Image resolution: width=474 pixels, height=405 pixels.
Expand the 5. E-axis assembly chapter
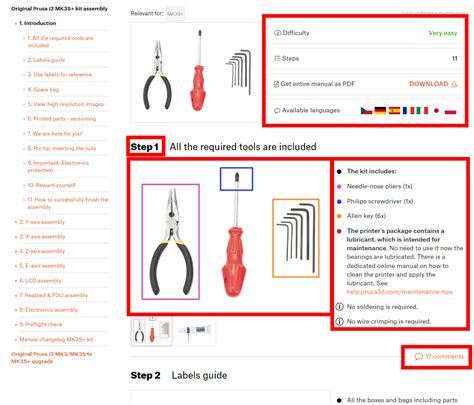[42, 266]
